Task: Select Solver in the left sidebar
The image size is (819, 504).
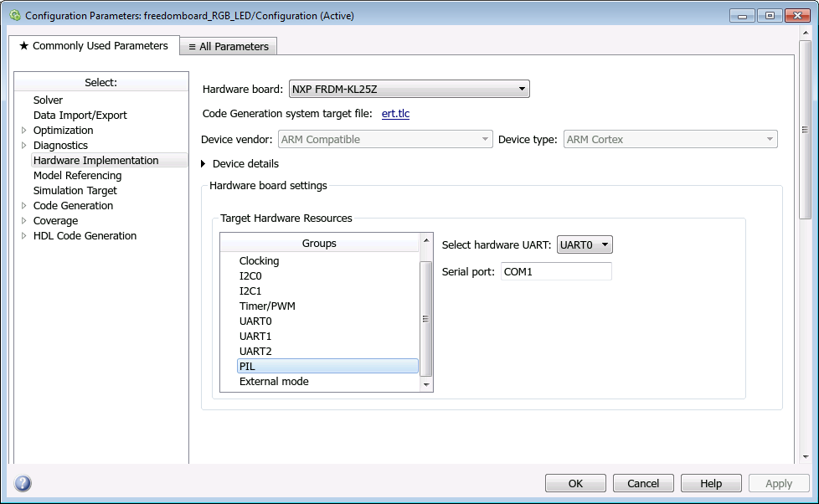Action: [x=48, y=100]
